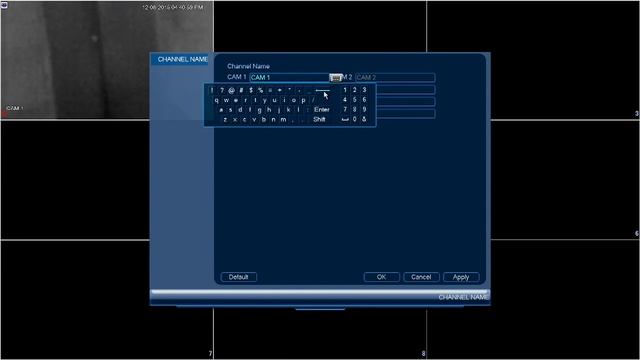
Task: Tap number 1 on the keypad
Action: point(345,90)
